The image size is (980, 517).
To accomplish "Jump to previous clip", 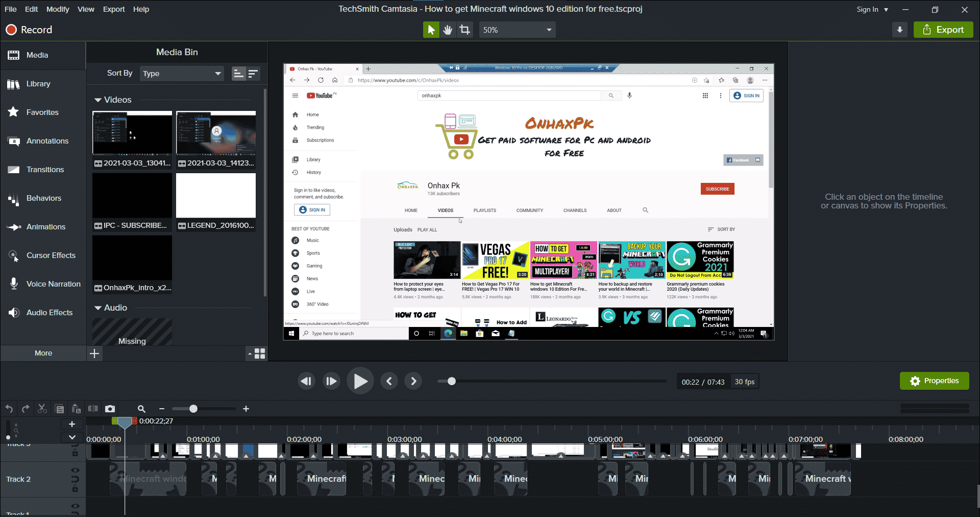I will click(389, 381).
